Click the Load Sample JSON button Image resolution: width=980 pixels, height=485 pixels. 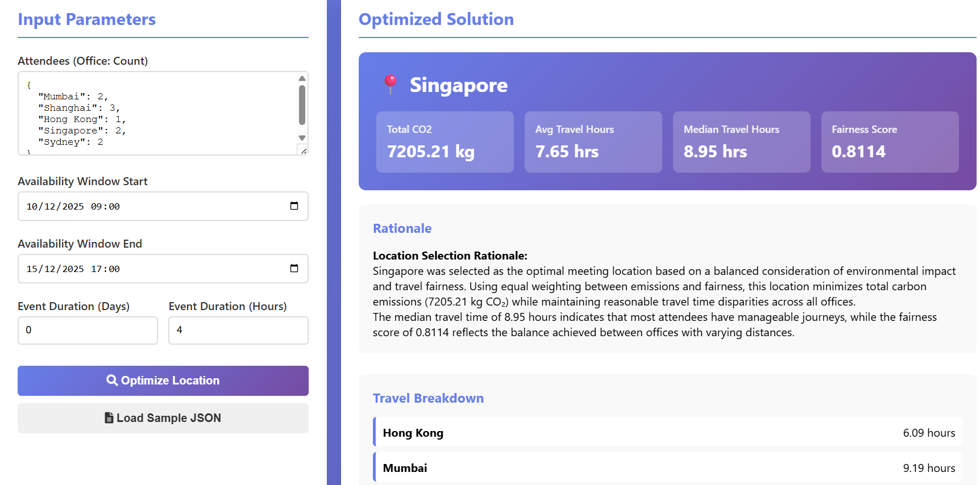coord(163,418)
